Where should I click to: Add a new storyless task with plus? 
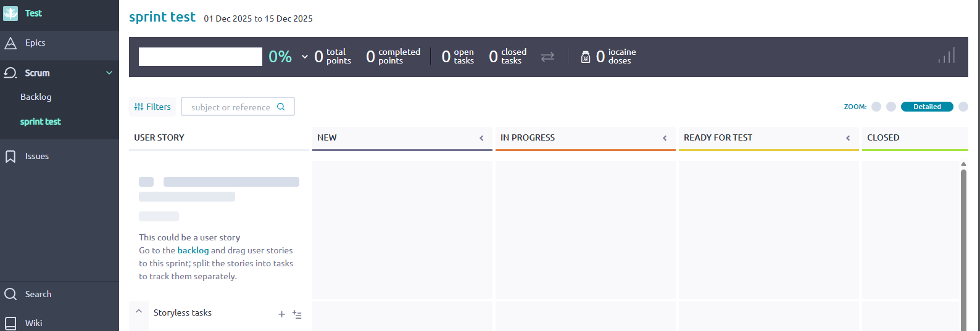281,314
